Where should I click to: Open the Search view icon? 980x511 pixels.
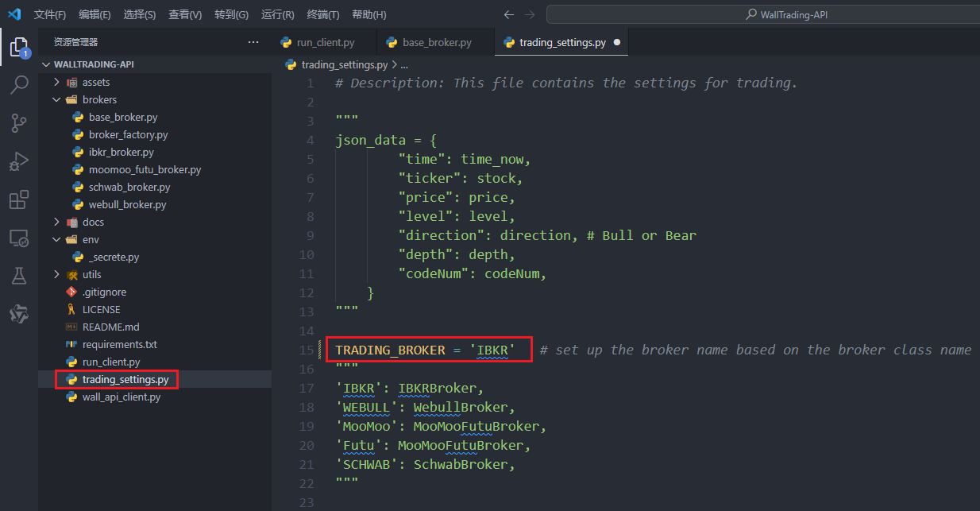[x=18, y=85]
